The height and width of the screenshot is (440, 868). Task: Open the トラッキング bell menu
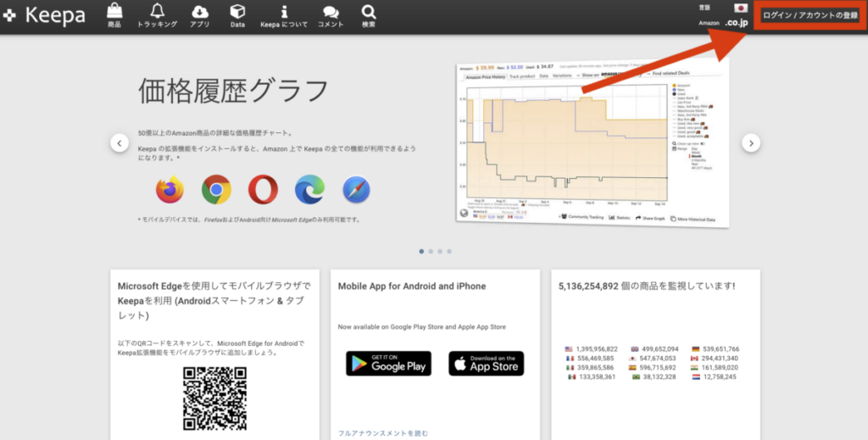point(157,15)
